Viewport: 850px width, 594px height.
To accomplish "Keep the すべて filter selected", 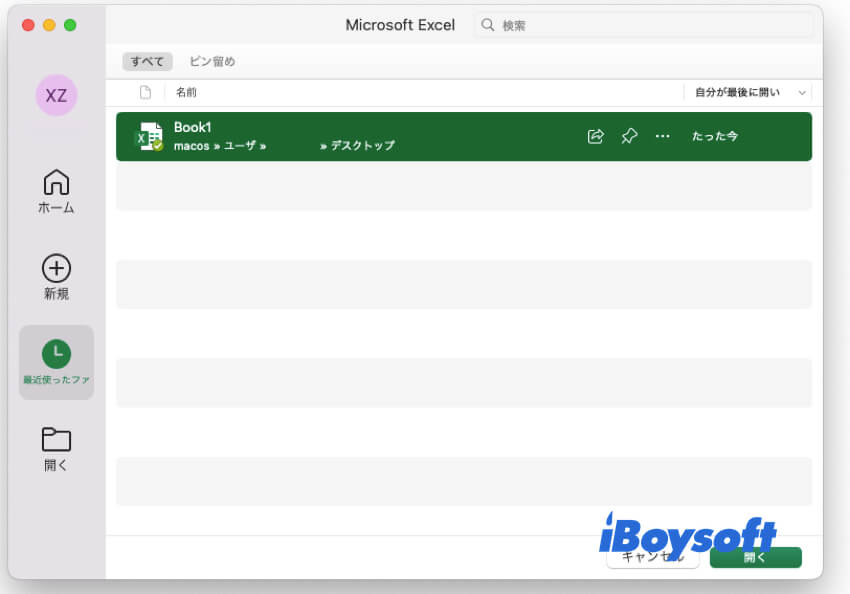I will click(x=147, y=61).
